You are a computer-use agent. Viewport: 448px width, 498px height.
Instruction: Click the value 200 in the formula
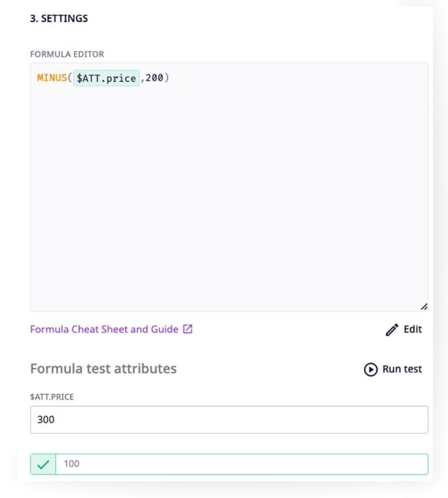point(154,78)
